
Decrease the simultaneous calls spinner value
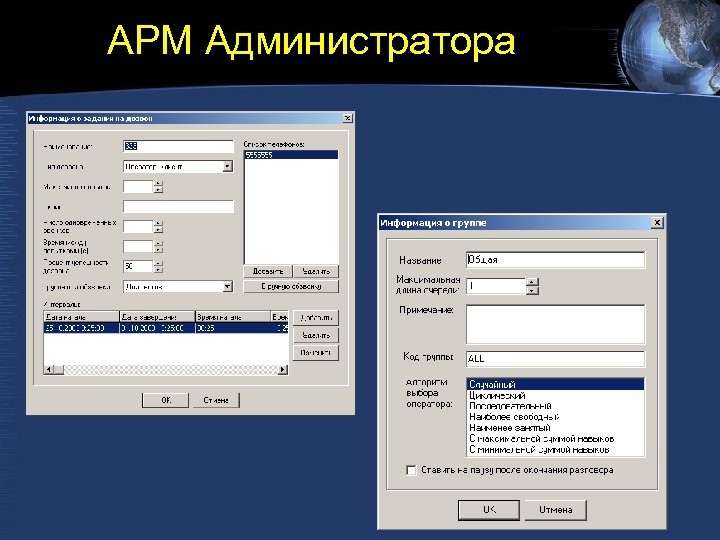click(x=158, y=230)
